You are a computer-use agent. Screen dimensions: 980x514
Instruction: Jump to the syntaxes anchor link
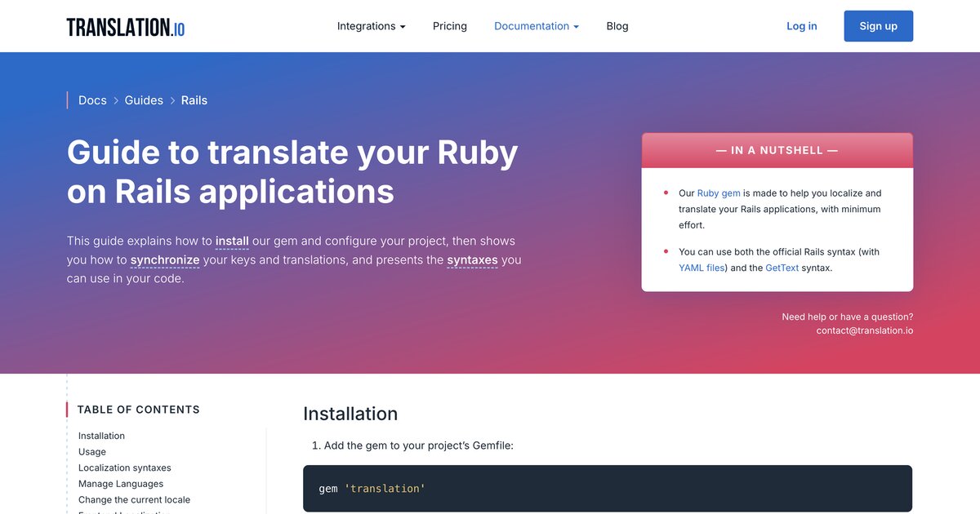pos(472,260)
